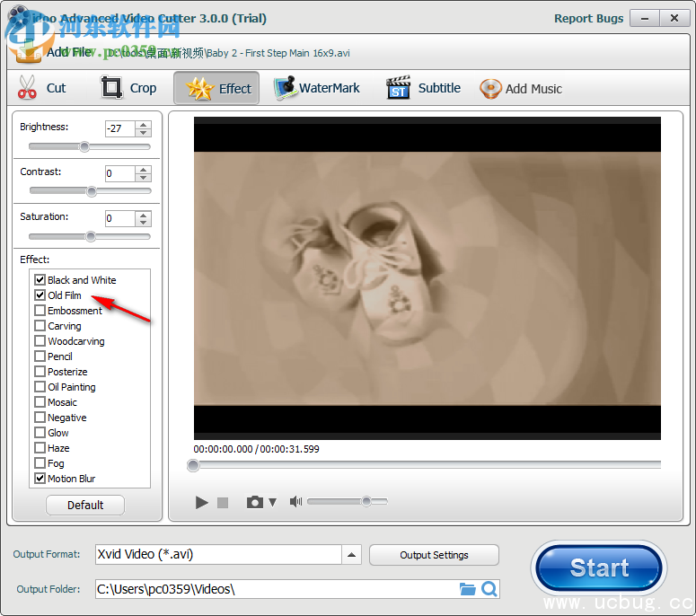
Task: Check the Woodcarving effect
Action: 40,341
